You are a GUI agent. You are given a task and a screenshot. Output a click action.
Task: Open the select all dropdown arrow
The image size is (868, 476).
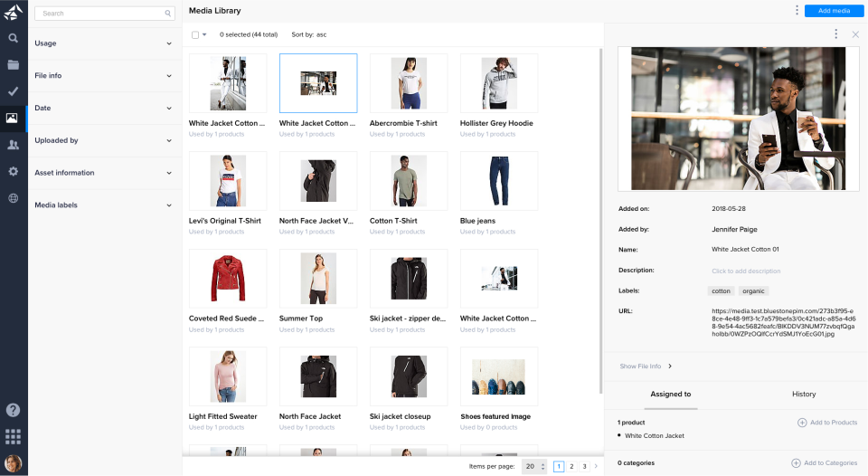pos(204,35)
